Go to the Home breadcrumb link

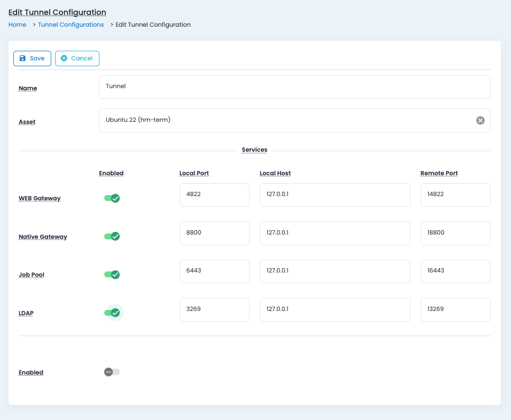[x=17, y=25]
